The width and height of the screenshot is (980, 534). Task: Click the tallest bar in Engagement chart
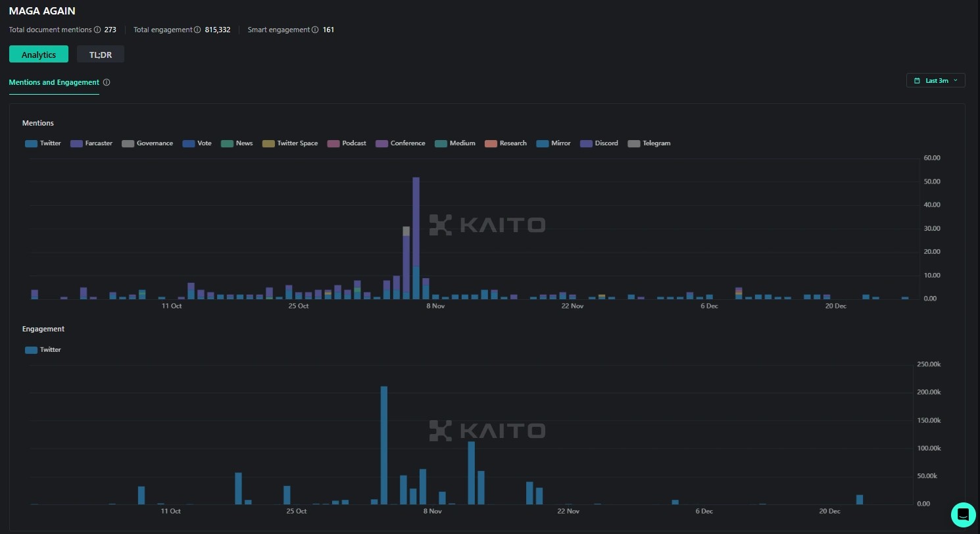[384, 445]
